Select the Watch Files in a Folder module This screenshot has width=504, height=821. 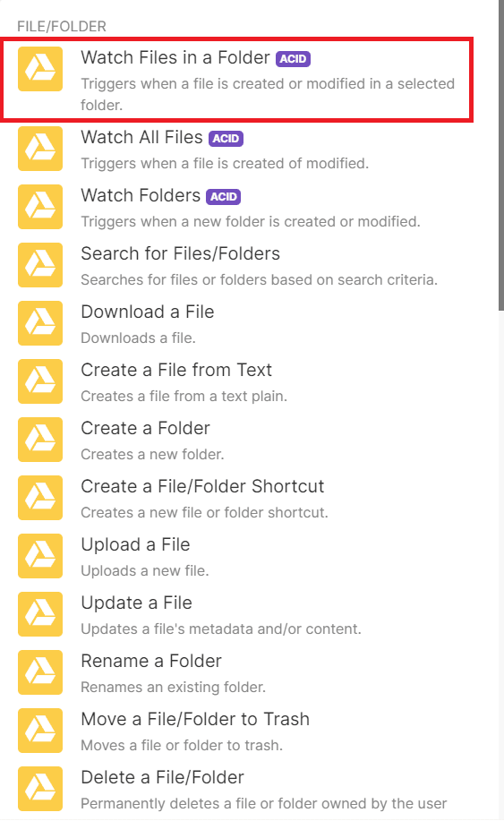pyautogui.click(x=236, y=80)
